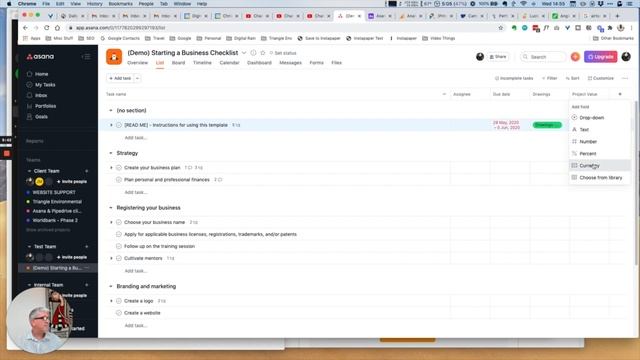Click the Share button

(x=498, y=57)
